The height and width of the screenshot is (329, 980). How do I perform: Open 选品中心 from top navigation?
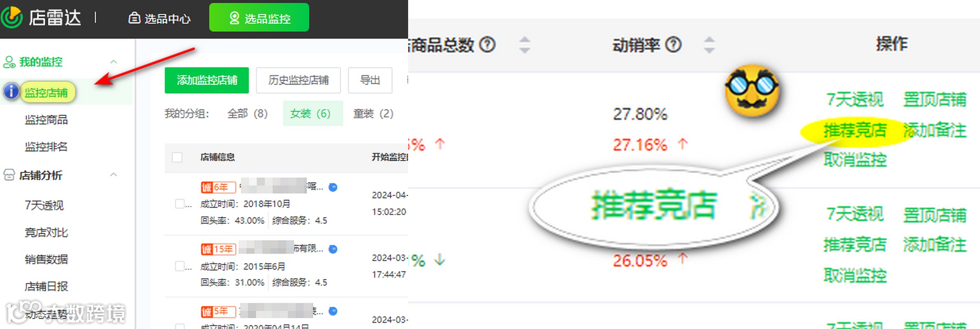pyautogui.click(x=159, y=19)
